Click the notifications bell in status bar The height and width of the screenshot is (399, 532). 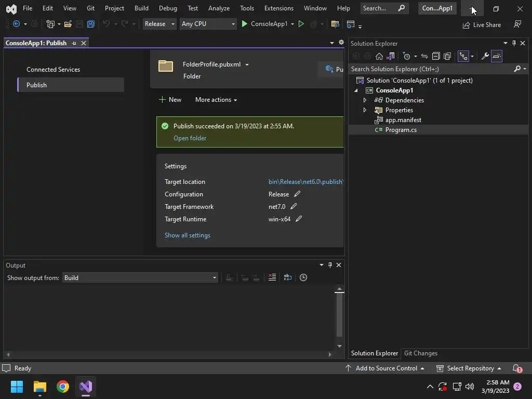coord(517,368)
